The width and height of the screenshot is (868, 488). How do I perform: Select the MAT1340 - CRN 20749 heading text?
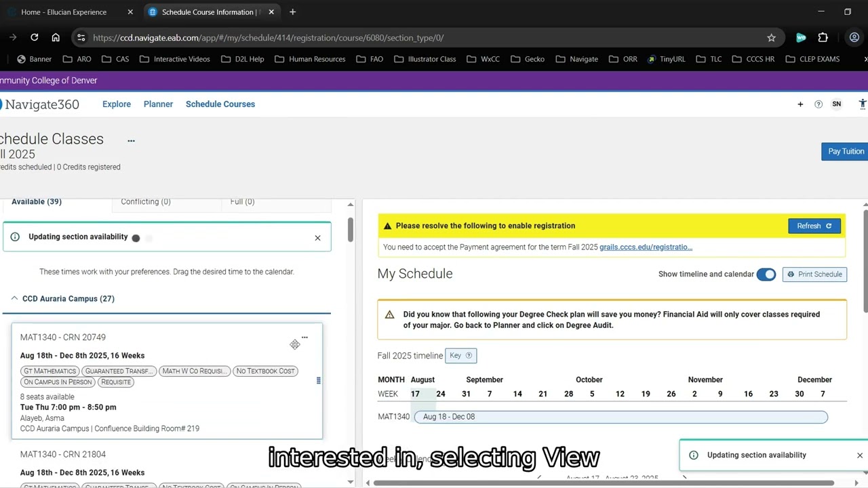(x=63, y=337)
